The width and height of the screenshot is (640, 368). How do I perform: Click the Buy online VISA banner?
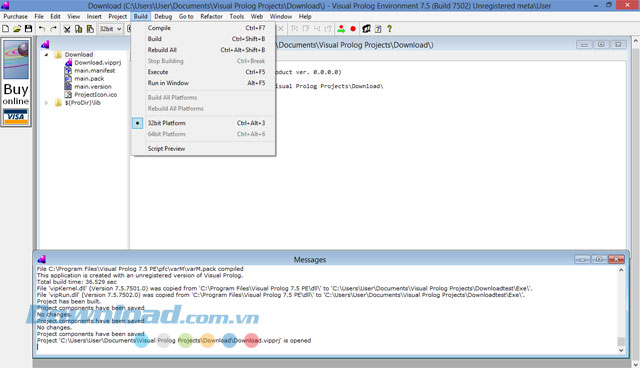point(16,82)
